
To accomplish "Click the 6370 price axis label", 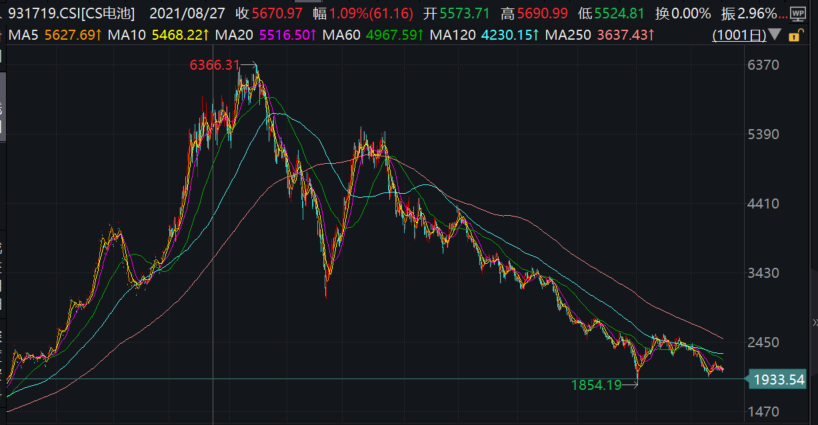I will [x=762, y=65].
